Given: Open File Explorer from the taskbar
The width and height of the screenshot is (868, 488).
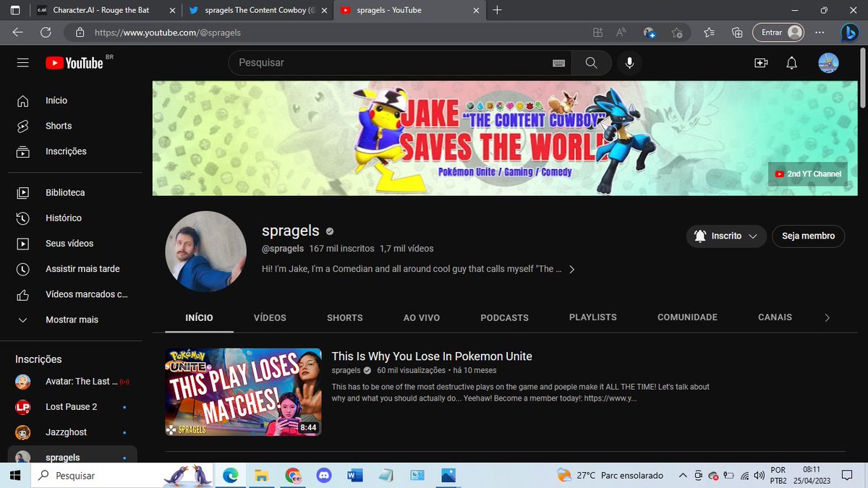Looking at the screenshot, I should pos(261,475).
